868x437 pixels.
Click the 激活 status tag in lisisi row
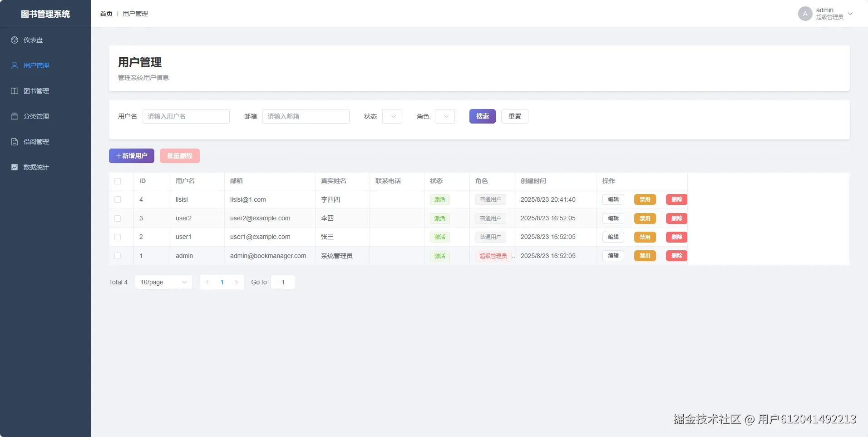pyautogui.click(x=440, y=199)
